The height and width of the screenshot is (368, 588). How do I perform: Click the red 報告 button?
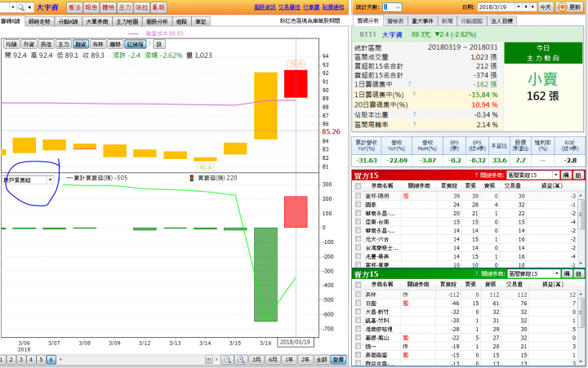91,7
